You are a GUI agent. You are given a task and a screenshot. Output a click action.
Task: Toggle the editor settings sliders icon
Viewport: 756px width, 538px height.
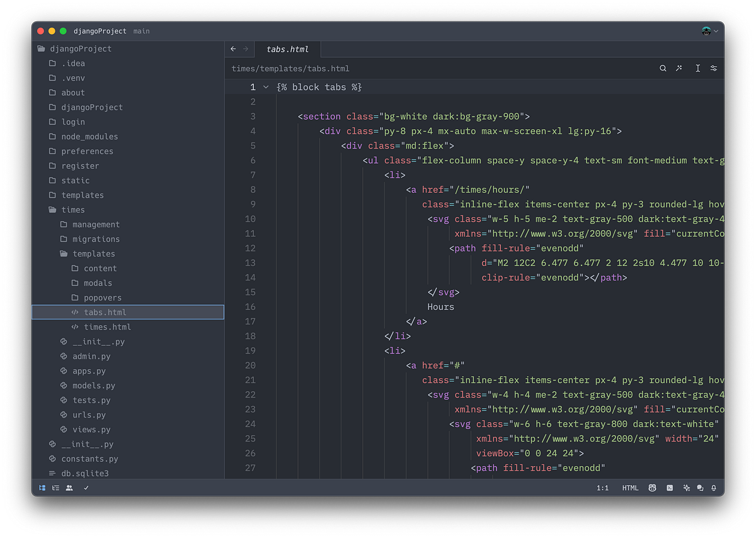tap(713, 68)
